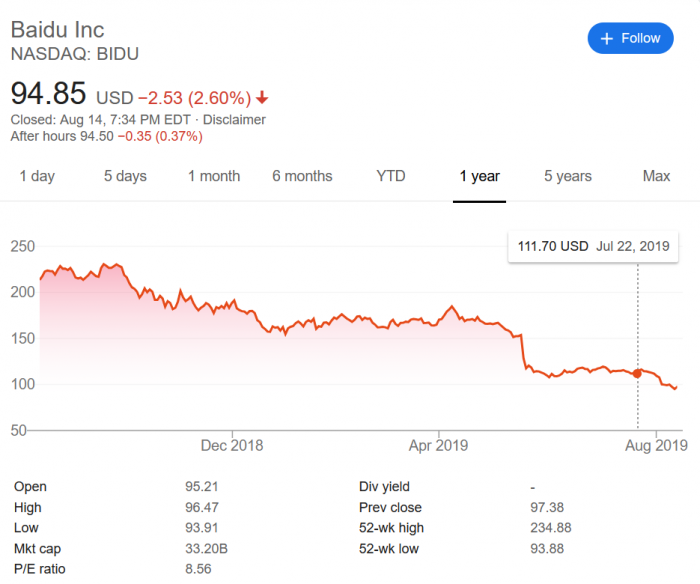The height and width of the screenshot is (584, 700).
Task: Switch to 6 months time range
Action: coord(302,176)
